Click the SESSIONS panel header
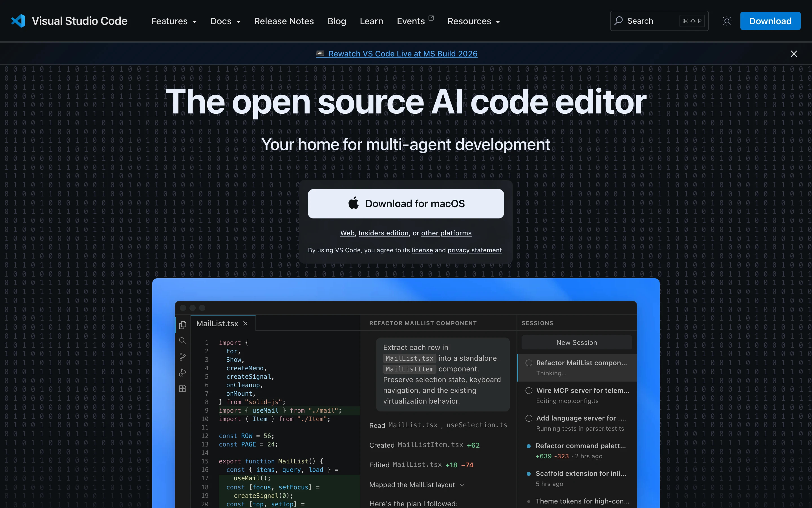This screenshot has height=508, width=812. (537, 323)
